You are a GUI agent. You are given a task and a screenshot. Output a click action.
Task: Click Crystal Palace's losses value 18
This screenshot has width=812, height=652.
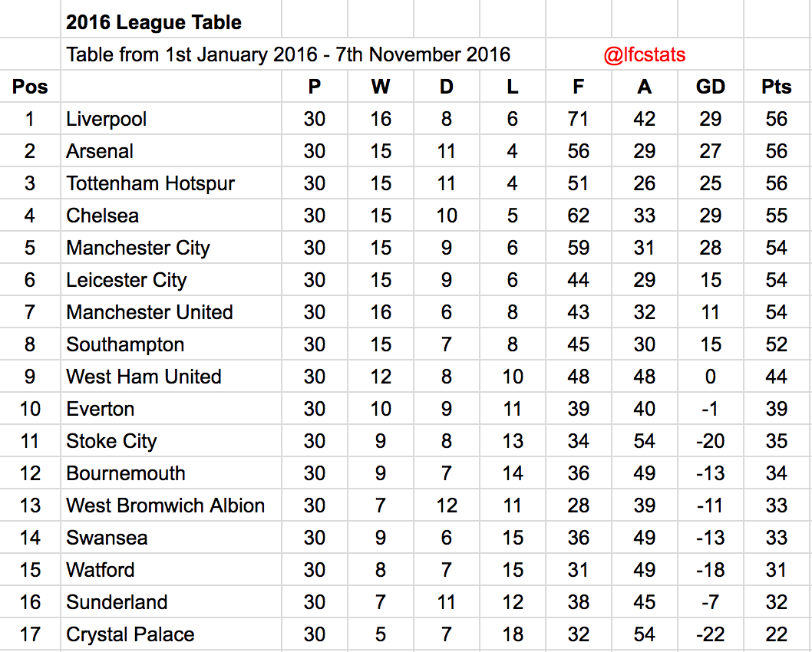[512, 634]
